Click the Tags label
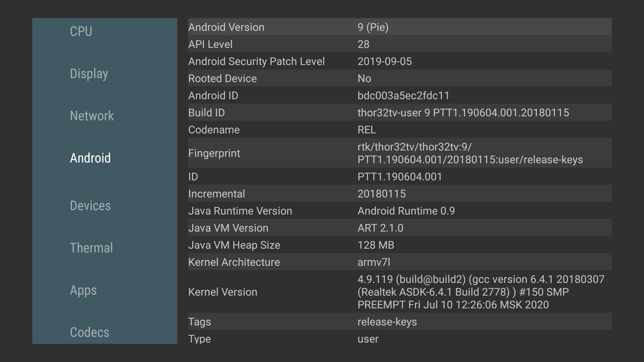Viewport: 644px width, 362px height. click(x=199, y=322)
